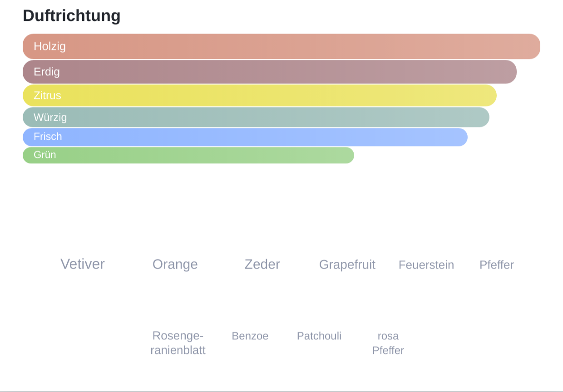Open the Orange note
This screenshot has height=392, width=563.
[x=175, y=264]
